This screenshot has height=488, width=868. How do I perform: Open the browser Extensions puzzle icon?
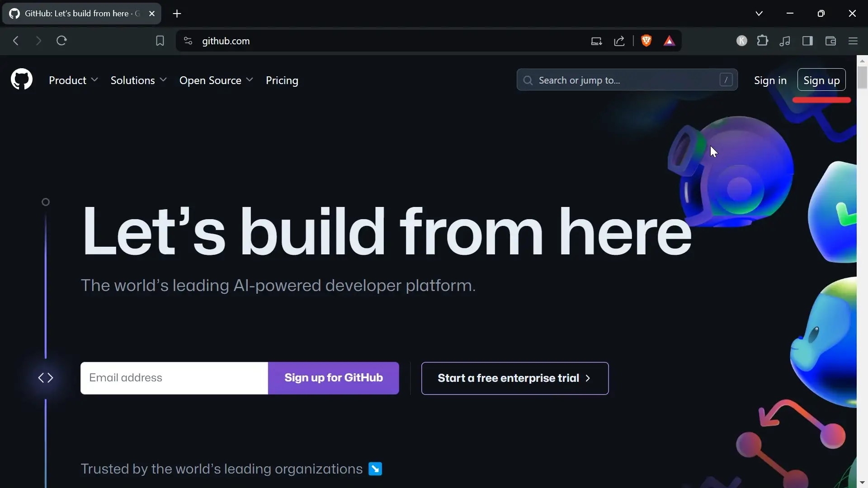[x=763, y=41]
